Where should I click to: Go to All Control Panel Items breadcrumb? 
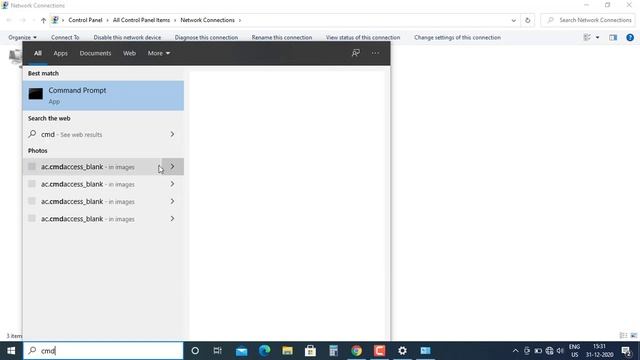tap(141, 20)
